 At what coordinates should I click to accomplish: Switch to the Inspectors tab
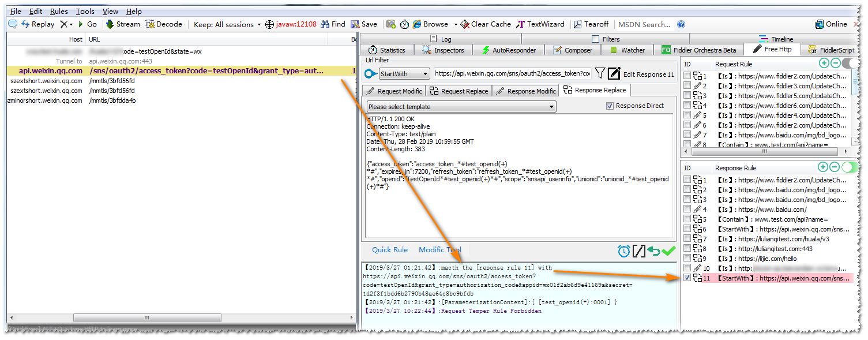click(444, 50)
